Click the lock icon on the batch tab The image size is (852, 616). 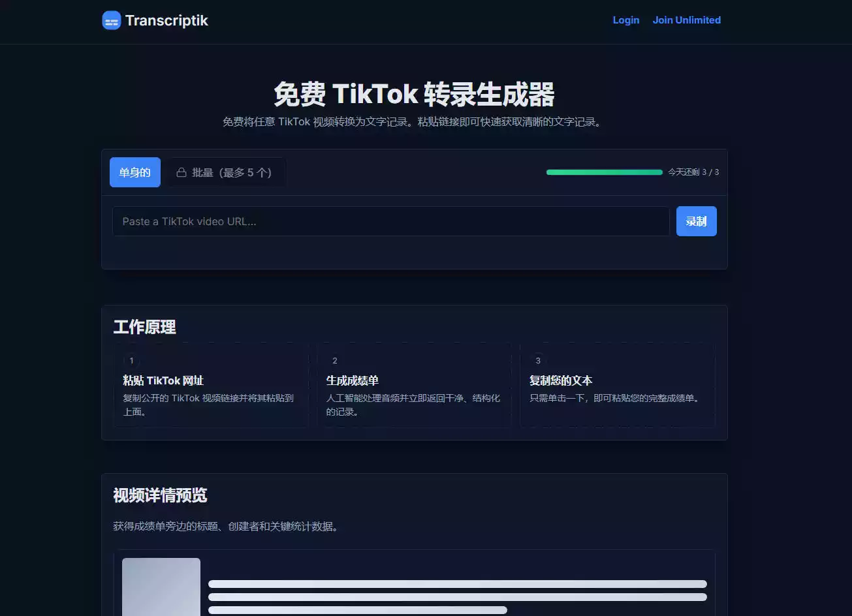(x=181, y=172)
